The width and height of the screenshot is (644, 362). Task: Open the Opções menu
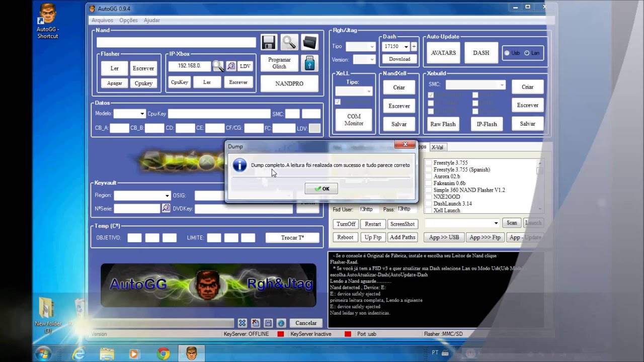click(x=128, y=20)
